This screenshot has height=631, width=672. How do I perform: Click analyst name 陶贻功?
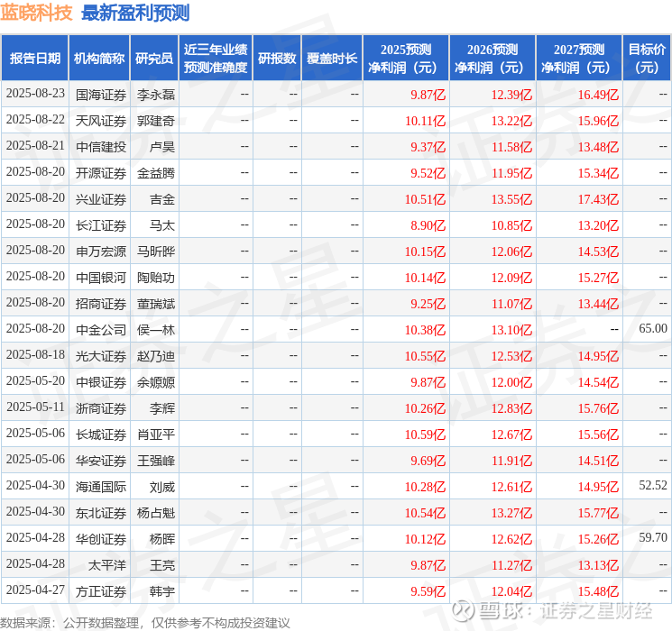156,278
